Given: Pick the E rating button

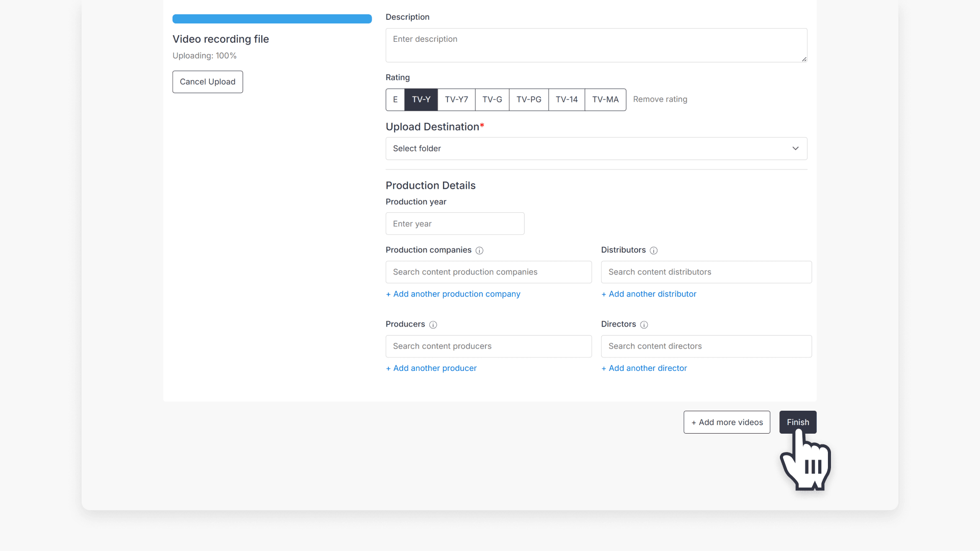Looking at the screenshot, I should point(395,99).
